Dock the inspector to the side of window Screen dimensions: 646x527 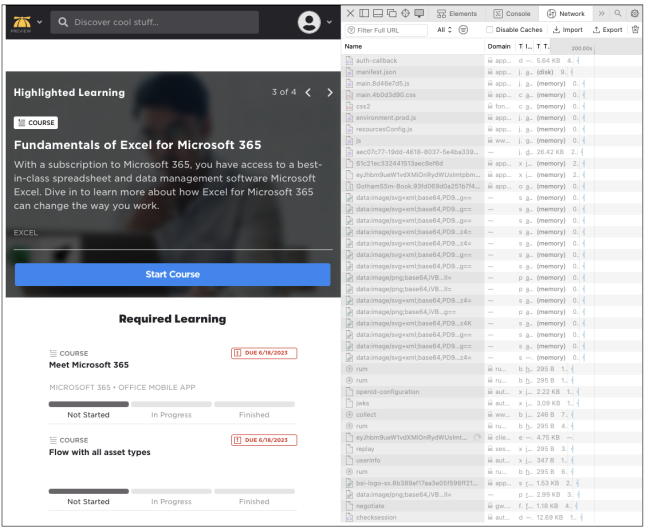(364, 13)
